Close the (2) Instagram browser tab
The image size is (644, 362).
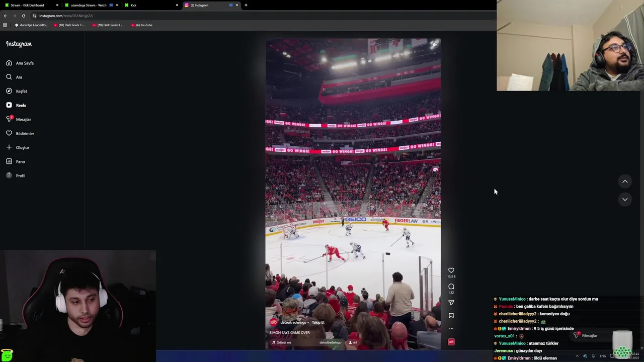[237, 5]
